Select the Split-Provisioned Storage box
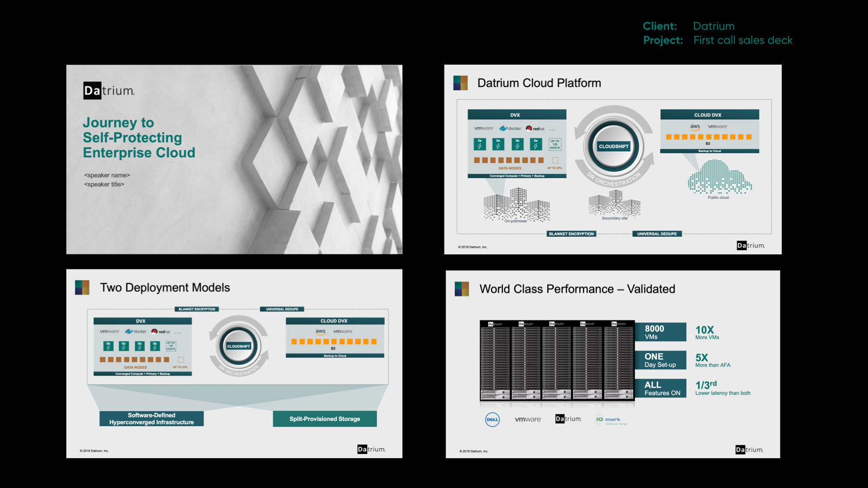Screen dimensions: 868x488 point(325,419)
